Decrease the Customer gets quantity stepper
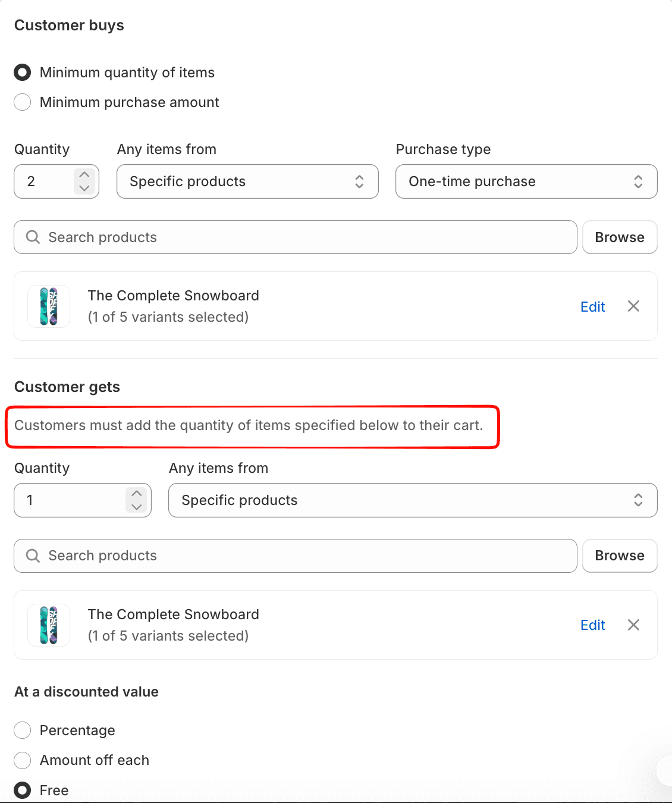 (137, 507)
